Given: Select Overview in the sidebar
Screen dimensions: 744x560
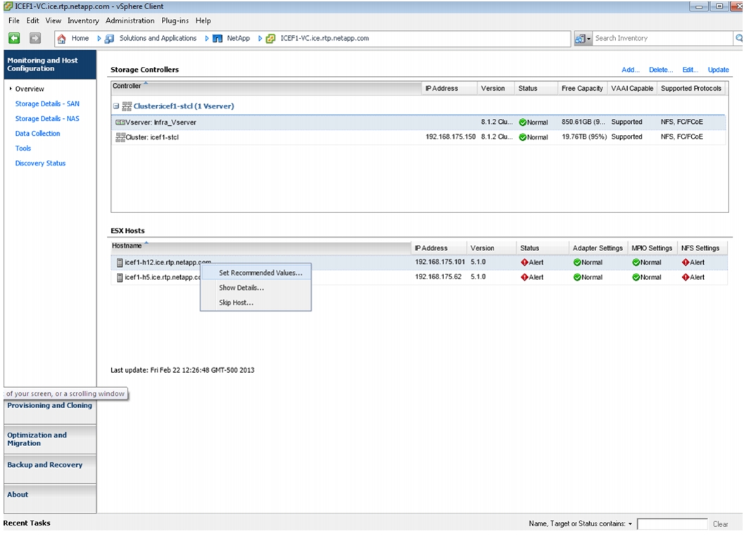Looking at the screenshot, I should pyautogui.click(x=30, y=89).
